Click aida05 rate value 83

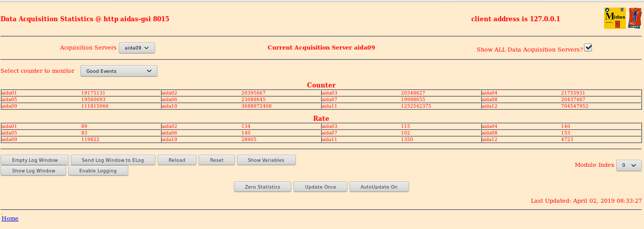coord(84,132)
